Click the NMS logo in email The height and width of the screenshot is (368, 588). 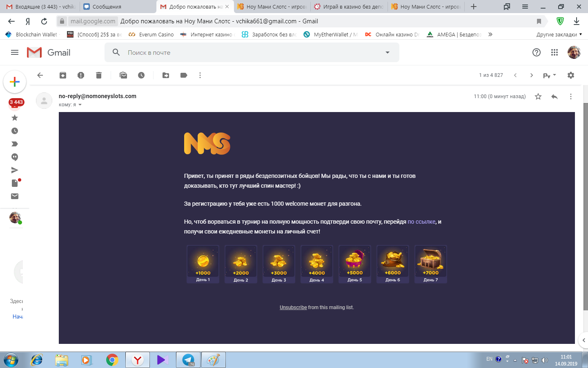tap(207, 144)
